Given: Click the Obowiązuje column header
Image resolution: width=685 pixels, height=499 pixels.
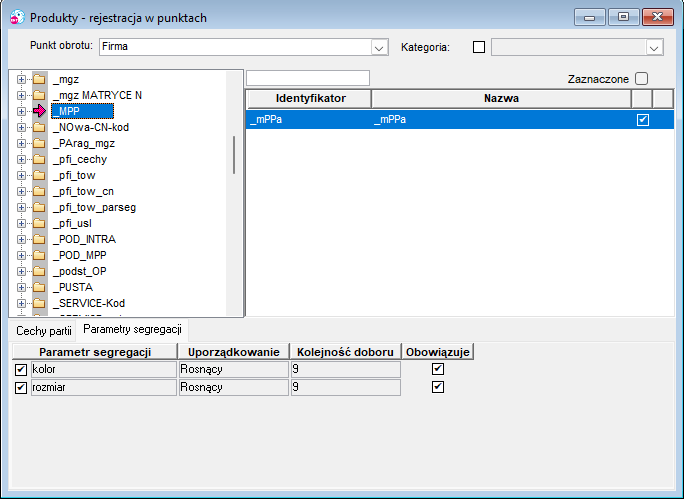Looking at the screenshot, I should coord(438,352).
